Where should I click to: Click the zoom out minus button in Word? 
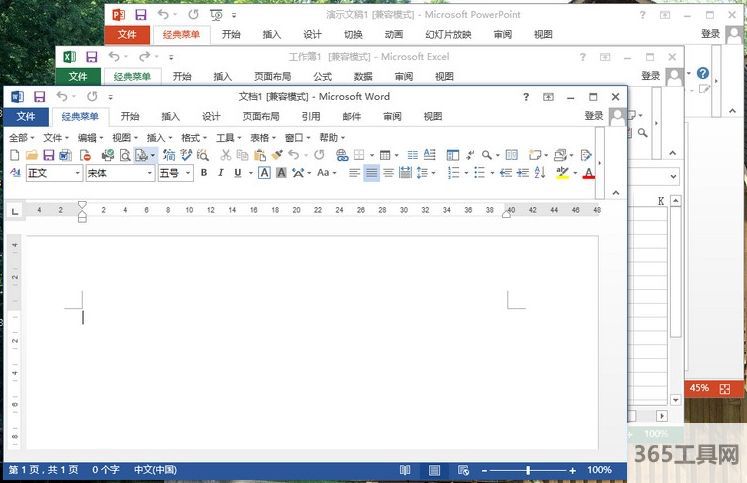click(x=485, y=471)
